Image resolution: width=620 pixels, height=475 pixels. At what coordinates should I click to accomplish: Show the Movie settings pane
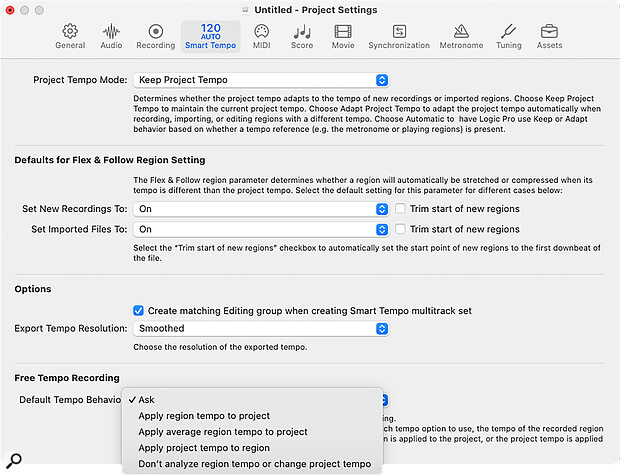(x=343, y=37)
